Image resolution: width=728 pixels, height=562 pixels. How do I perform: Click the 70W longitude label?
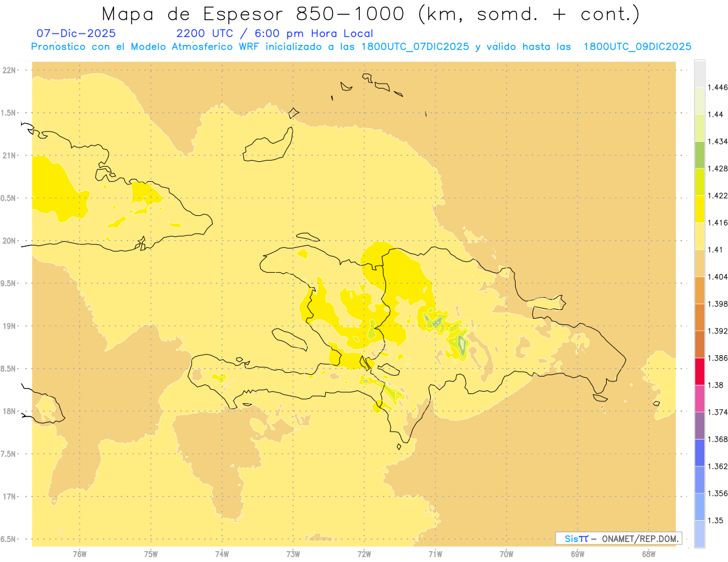[507, 554]
